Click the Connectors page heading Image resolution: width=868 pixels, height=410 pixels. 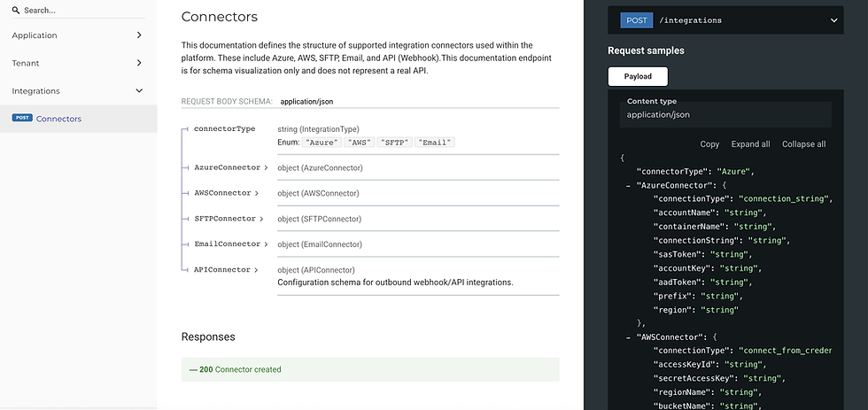tap(220, 17)
